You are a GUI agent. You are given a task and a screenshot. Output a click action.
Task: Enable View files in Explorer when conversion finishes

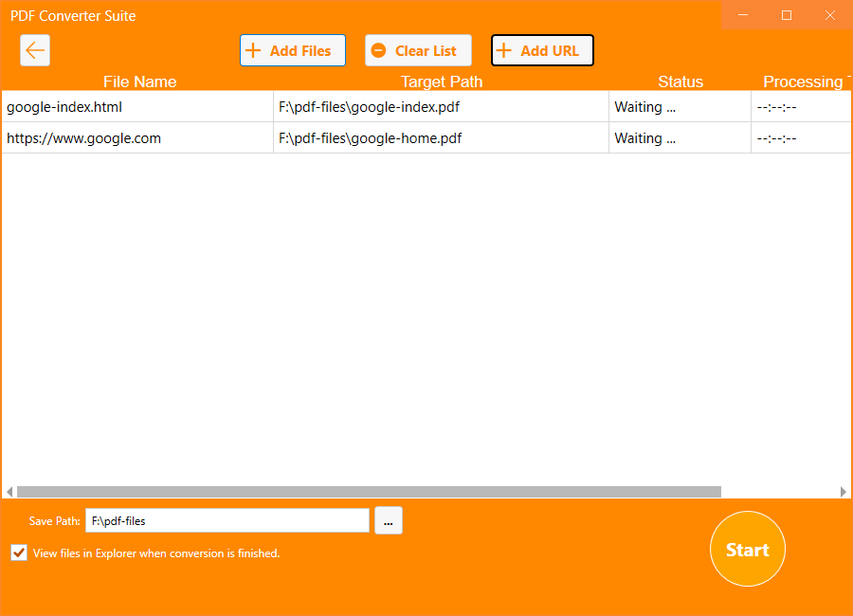(x=18, y=553)
